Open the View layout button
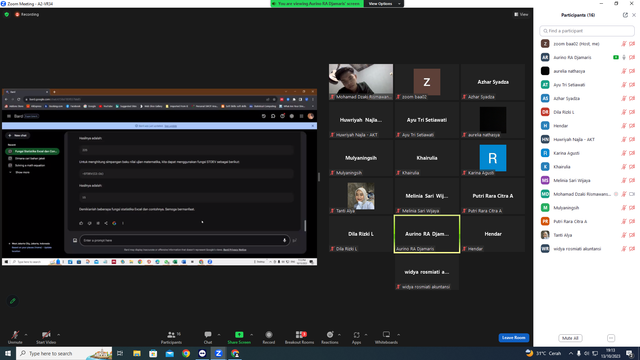The height and width of the screenshot is (360, 640). 521,14
